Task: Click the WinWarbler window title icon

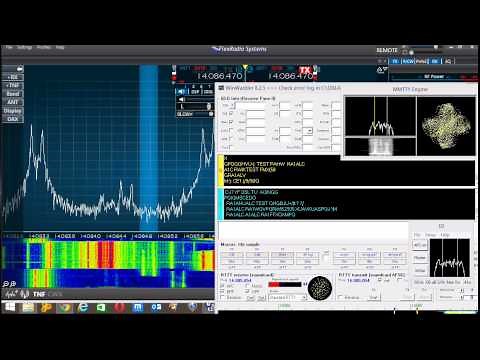Action: coord(221,88)
